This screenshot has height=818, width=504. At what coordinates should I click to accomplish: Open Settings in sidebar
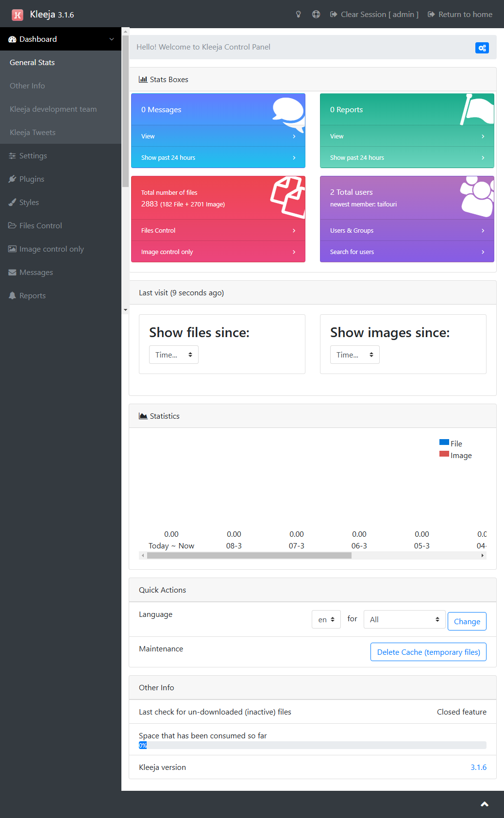tap(61, 155)
